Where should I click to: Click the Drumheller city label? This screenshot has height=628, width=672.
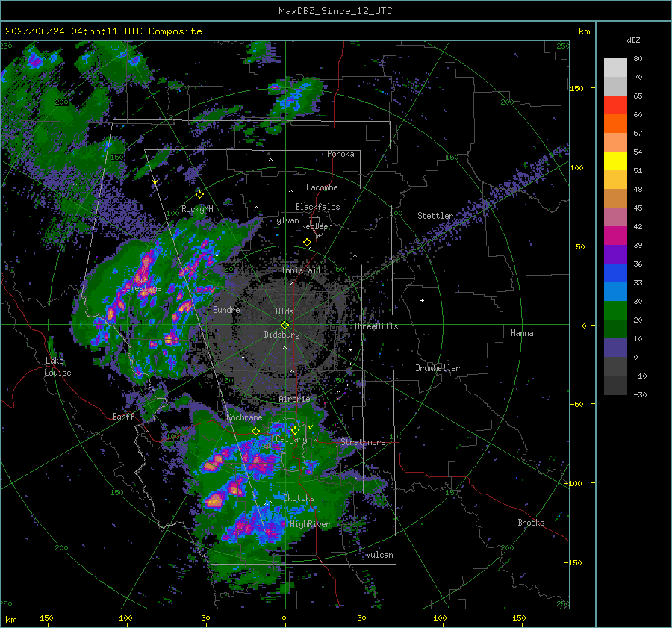[x=438, y=368]
